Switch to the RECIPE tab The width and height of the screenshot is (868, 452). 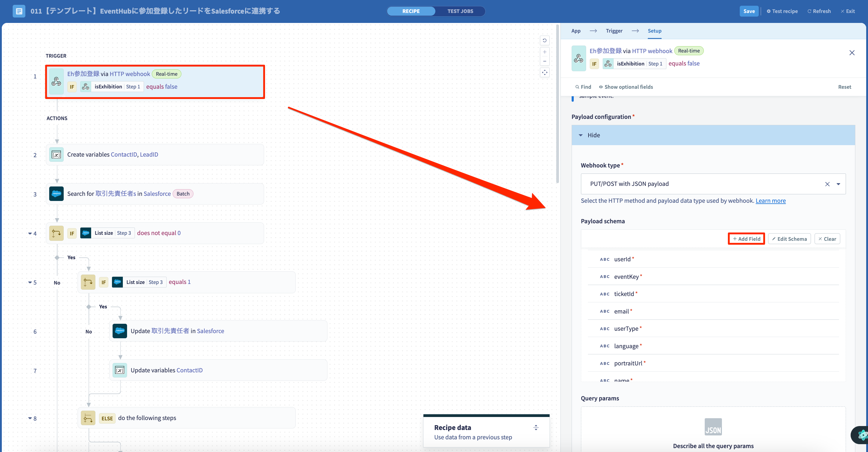point(411,11)
